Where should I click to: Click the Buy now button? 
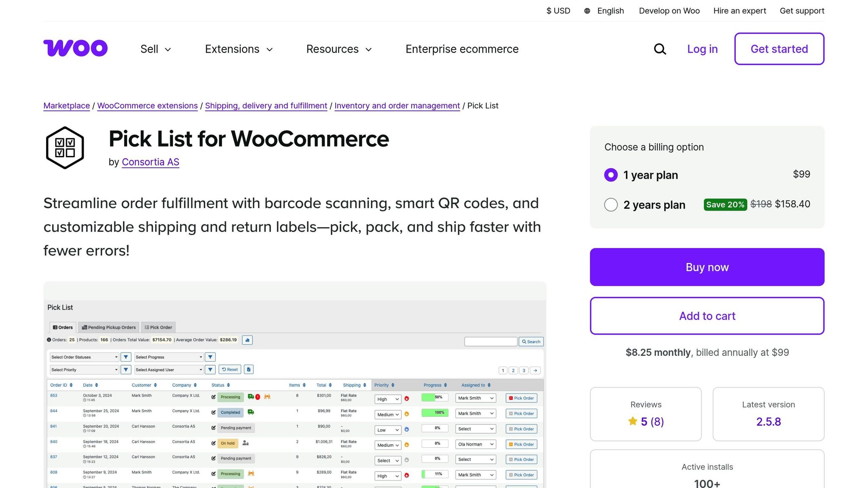click(707, 267)
